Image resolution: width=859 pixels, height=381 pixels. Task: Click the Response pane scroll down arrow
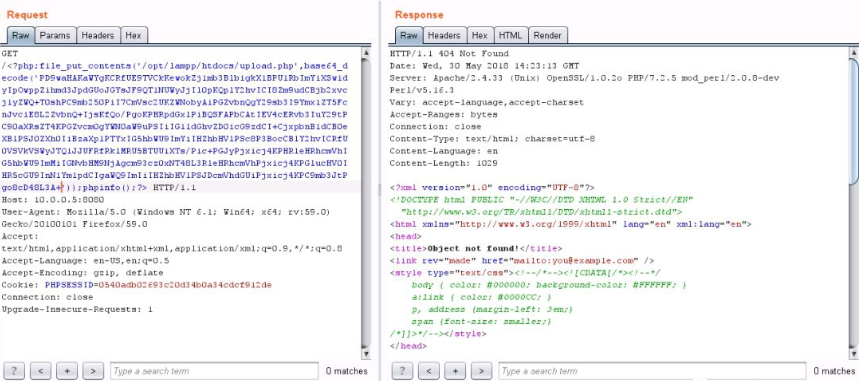coord(854,355)
